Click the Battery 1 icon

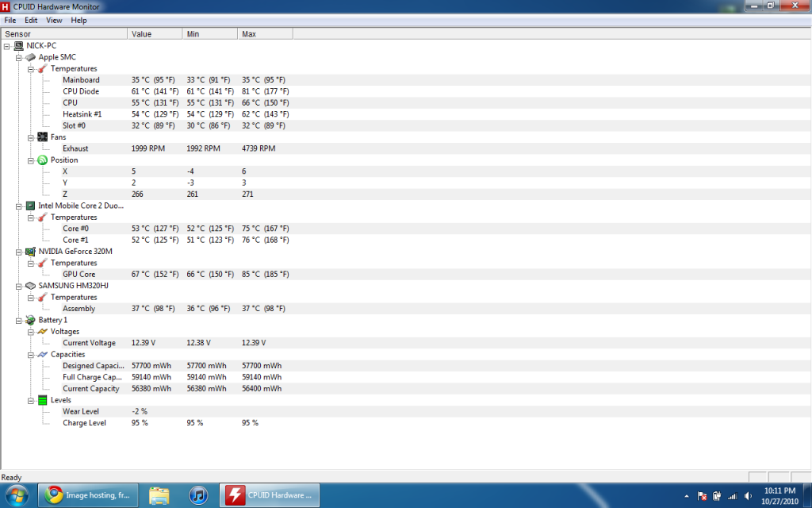click(31, 321)
